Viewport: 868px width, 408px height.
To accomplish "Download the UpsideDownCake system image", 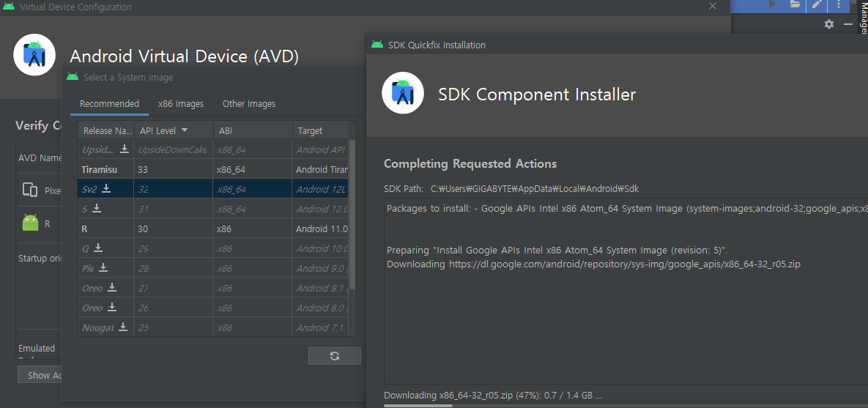I will 125,149.
